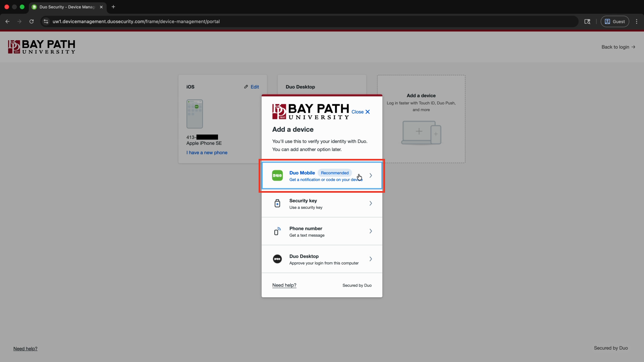The width and height of the screenshot is (644, 362).
Task: Click the green Duo Mobile app icon
Action: pyautogui.click(x=277, y=176)
